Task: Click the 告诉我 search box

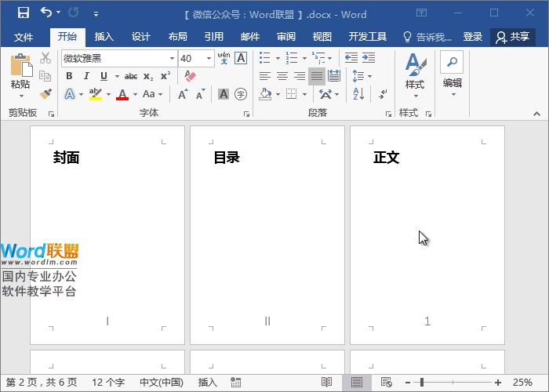Action: click(x=427, y=37)
